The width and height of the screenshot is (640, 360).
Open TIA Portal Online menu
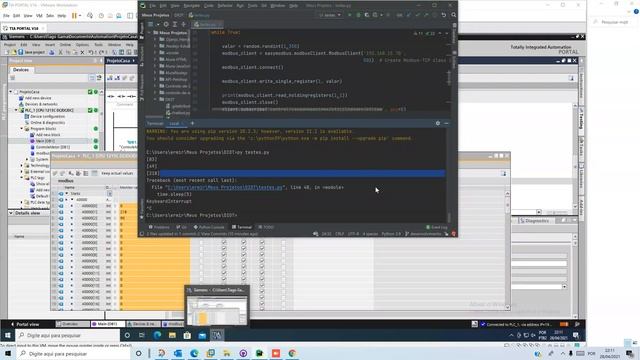(x=65, y=44)
